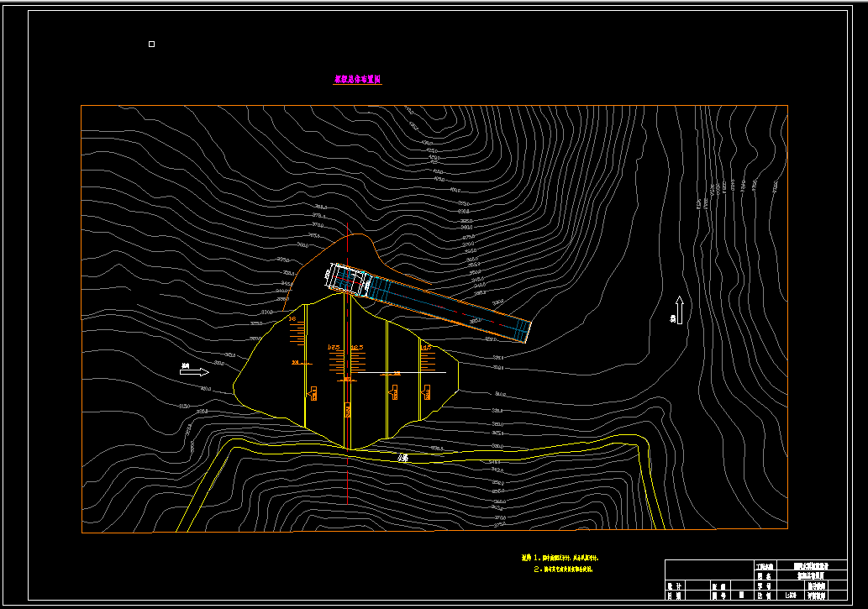The width and height of the screenshot is (868, 609).
Task: Select the scale value cell in the title block
Action: click(790, 596)
